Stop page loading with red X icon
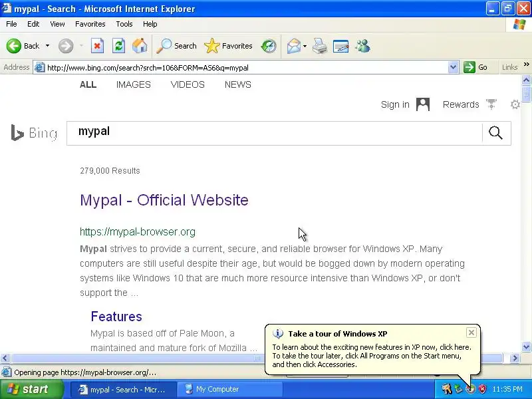The height and width of the screenshot is (399, 532). pyautogui.click(x=97, y=46)
